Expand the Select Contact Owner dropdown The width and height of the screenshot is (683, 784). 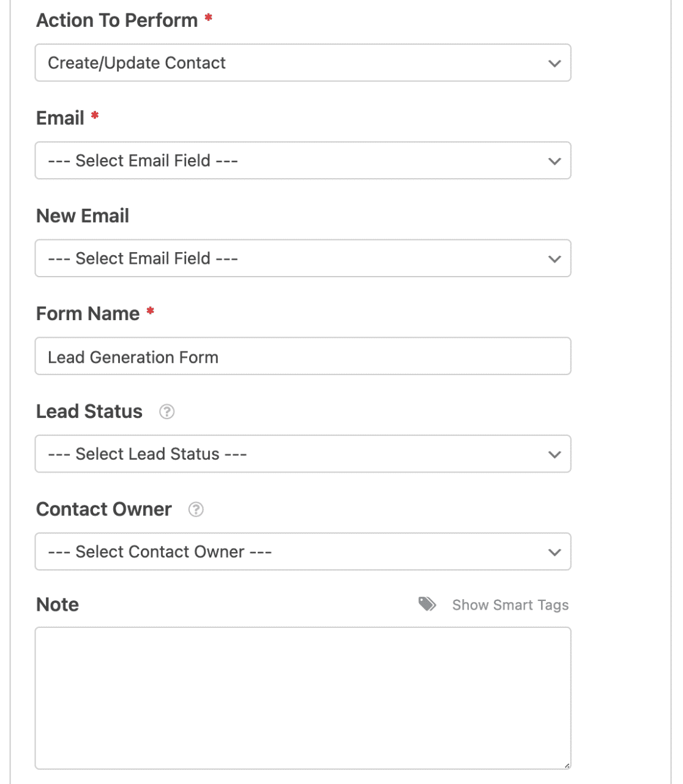[x=302, y=552]
